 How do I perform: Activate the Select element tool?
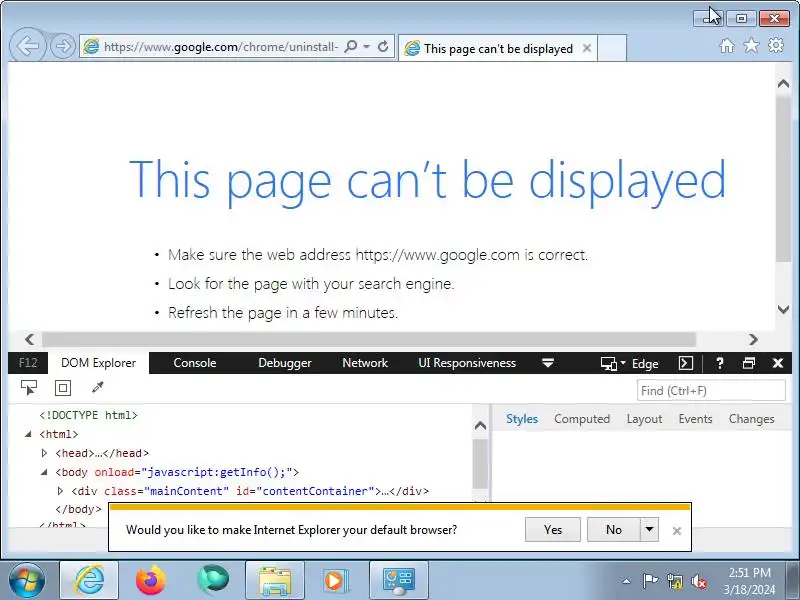click(x=29, y=388)
